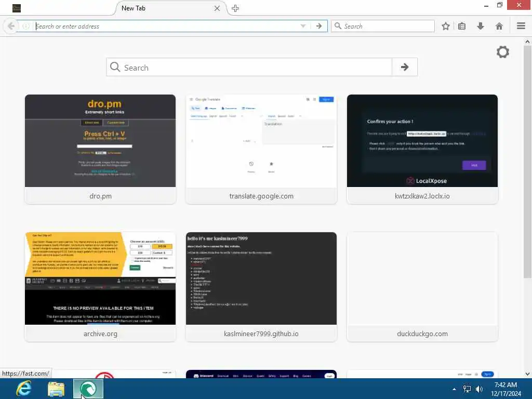Open a new tab with plus button
532x399 pixels.
235,8
